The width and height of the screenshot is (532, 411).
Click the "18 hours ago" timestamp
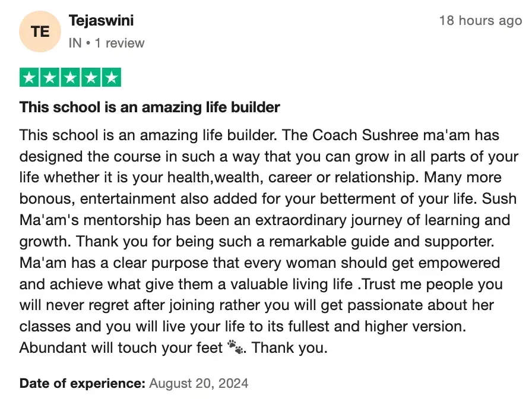pyautogui.click(x=480, y=21)
